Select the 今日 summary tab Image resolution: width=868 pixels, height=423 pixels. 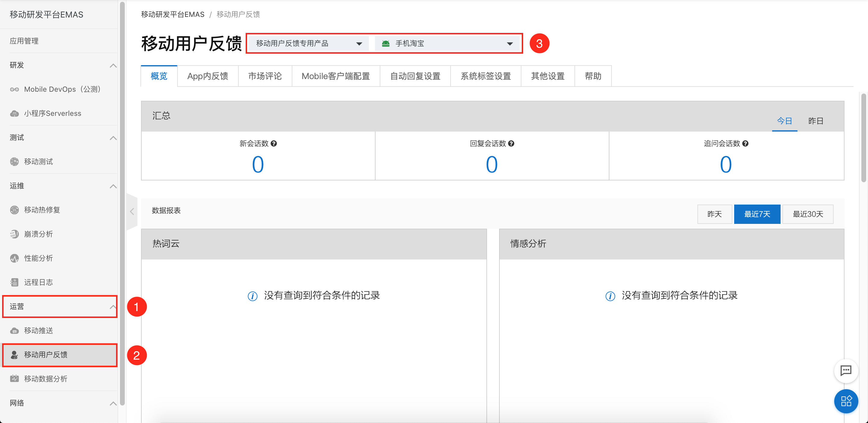pos(785,121)
